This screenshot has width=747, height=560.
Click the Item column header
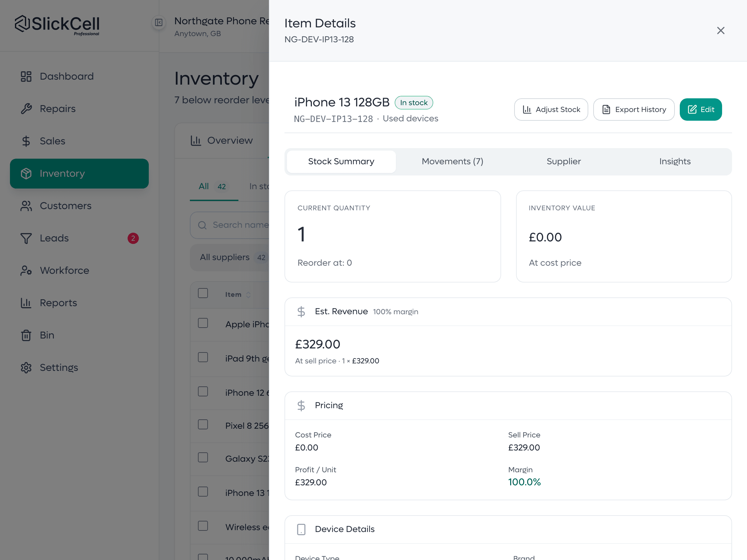point(233,295)
